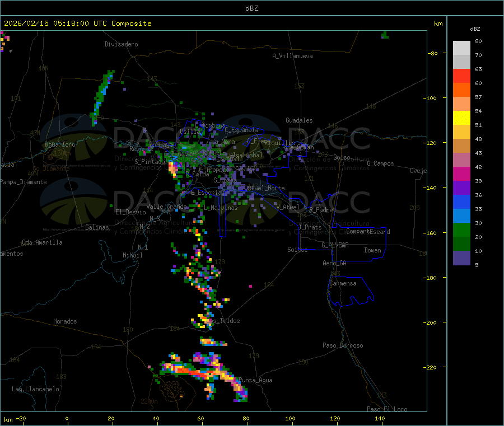Click the Salinas map label
504x426 pixels.
pyautogui.click(x=97, y=227)
